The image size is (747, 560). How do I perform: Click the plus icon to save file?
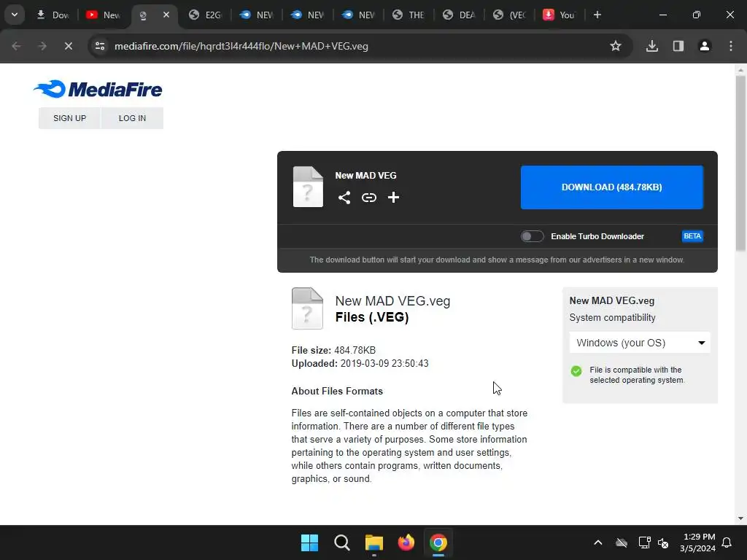pos(393,197)
